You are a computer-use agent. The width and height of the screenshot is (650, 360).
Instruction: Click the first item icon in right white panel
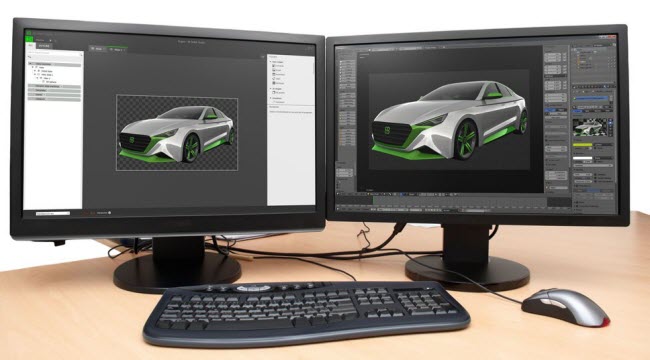pyautogui.click(x=274, y=66)
